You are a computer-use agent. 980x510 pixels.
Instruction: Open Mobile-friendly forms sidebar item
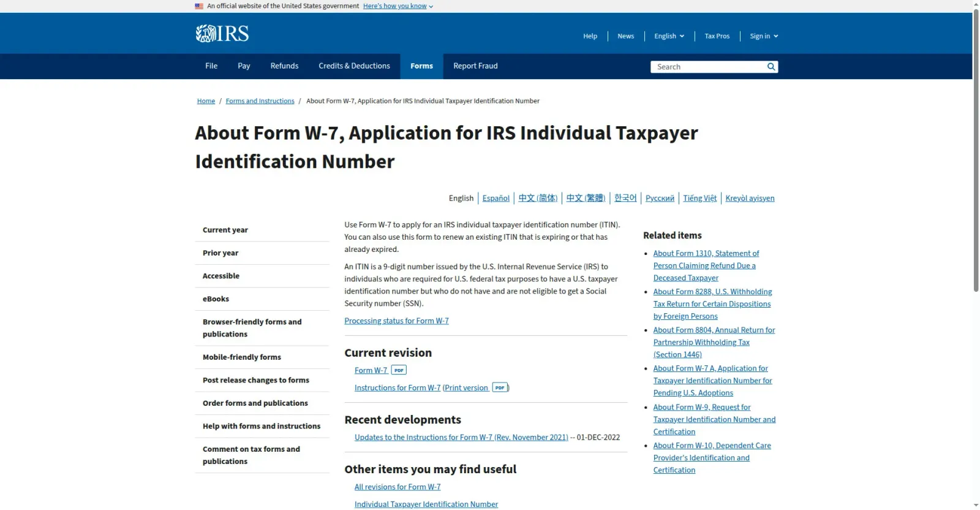(x=262, y=357)
